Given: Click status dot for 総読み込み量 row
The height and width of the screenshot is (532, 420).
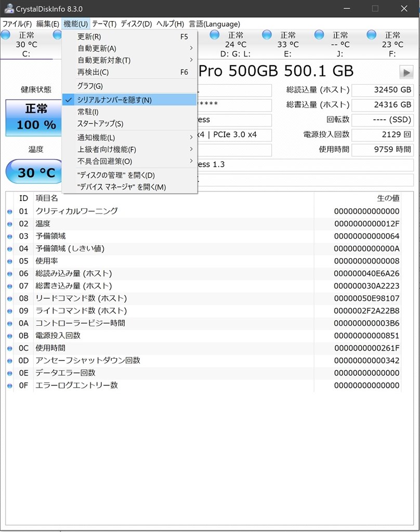Looking at the screenshot, I should [10, 274].
